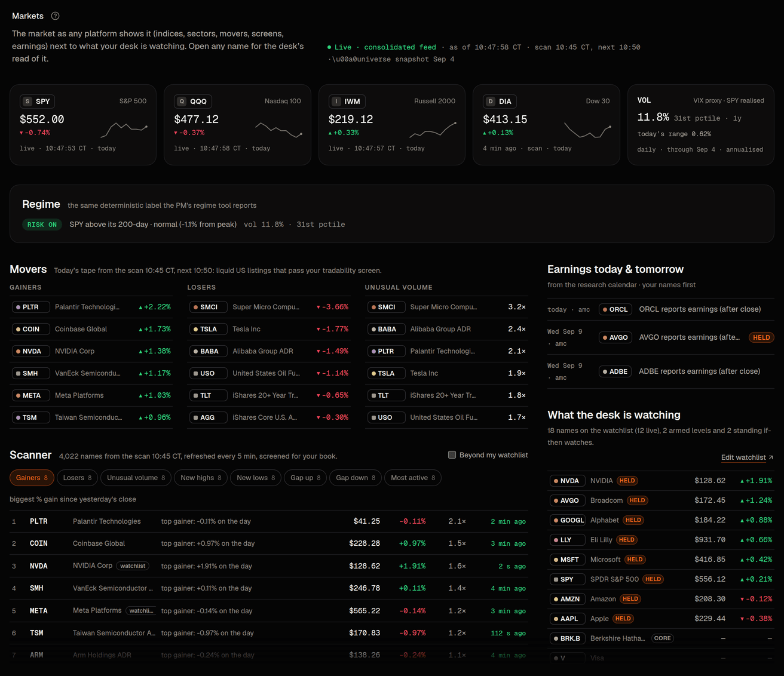Open SMH chip in Gainers list
This screenshot has height=676, width=784.
(x=30, y=373)
